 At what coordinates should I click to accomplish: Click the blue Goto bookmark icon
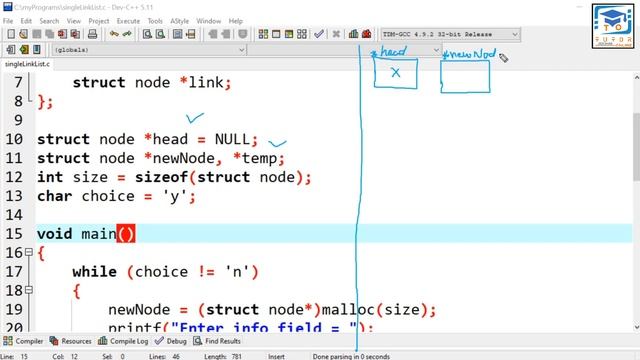point(37,49)
